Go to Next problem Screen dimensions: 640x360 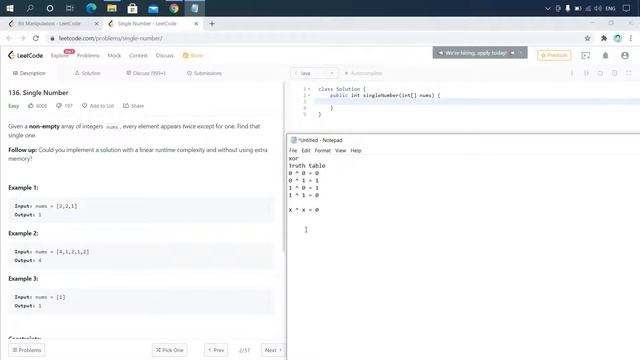tap(273, 350)
